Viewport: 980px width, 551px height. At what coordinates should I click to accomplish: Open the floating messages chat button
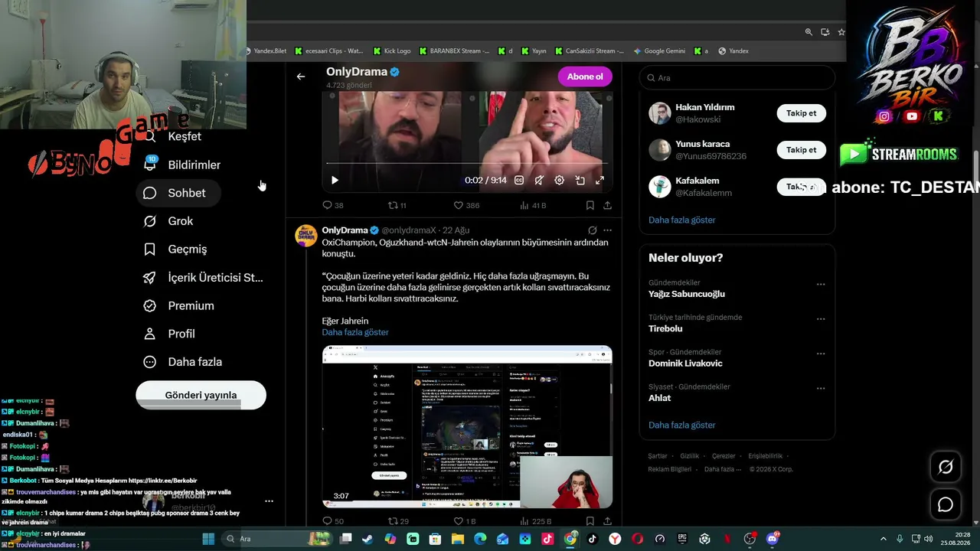tap(946, 504)
